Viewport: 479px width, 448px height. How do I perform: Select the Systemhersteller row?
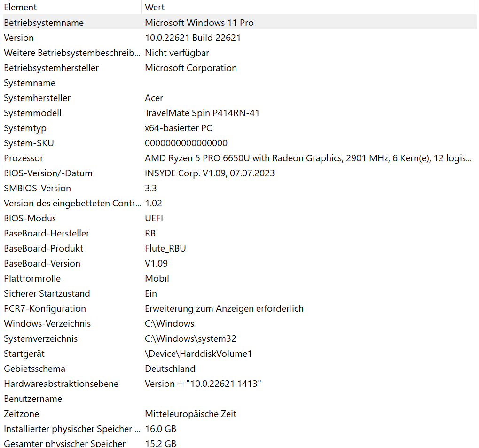pyautogui.click(x=240, y=98)
